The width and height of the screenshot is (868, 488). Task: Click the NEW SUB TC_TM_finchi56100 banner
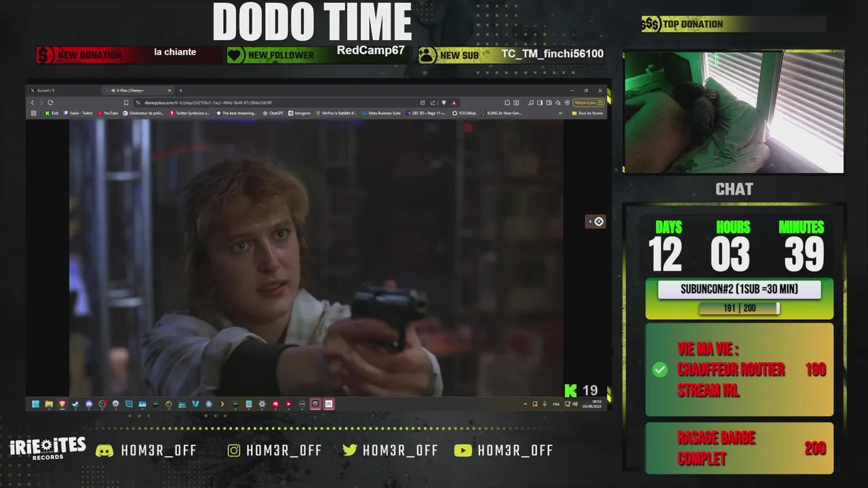[511, 55]
